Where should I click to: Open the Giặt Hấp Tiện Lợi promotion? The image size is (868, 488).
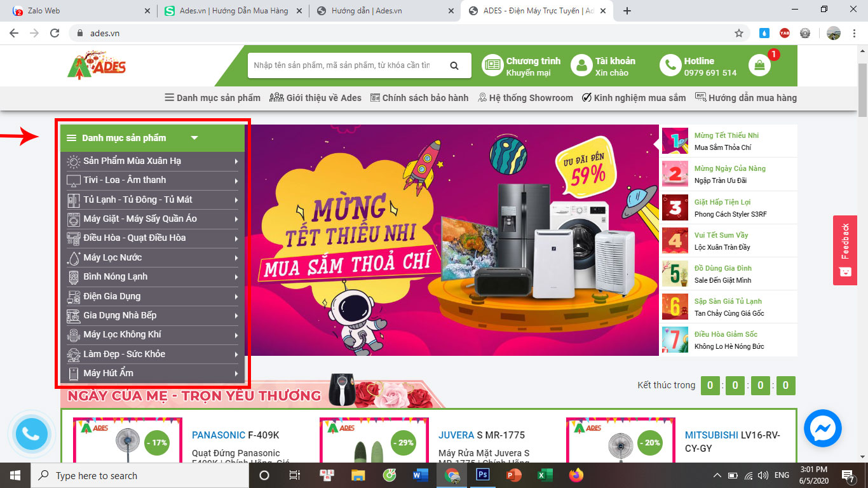click(x=729, y=208)
